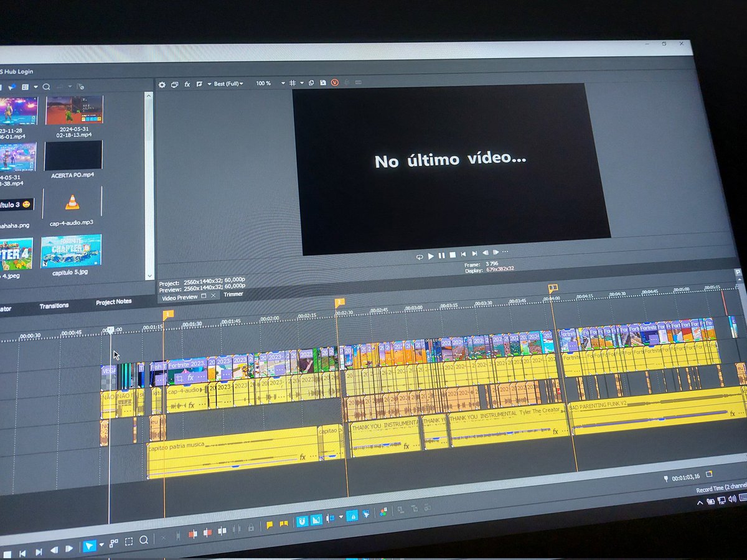
Task: Insert a region with double flag icon
Action: coord(284,524)
